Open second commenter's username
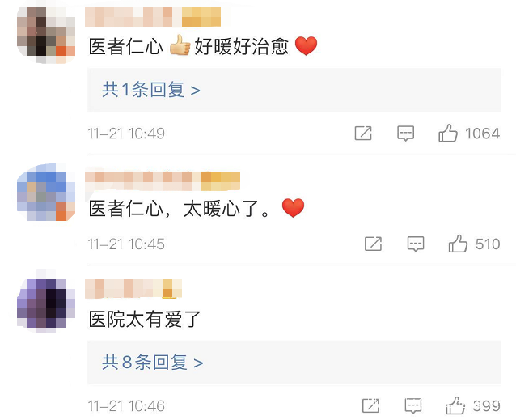This screenshot has height=420, width=516. (x=163, y=178)
